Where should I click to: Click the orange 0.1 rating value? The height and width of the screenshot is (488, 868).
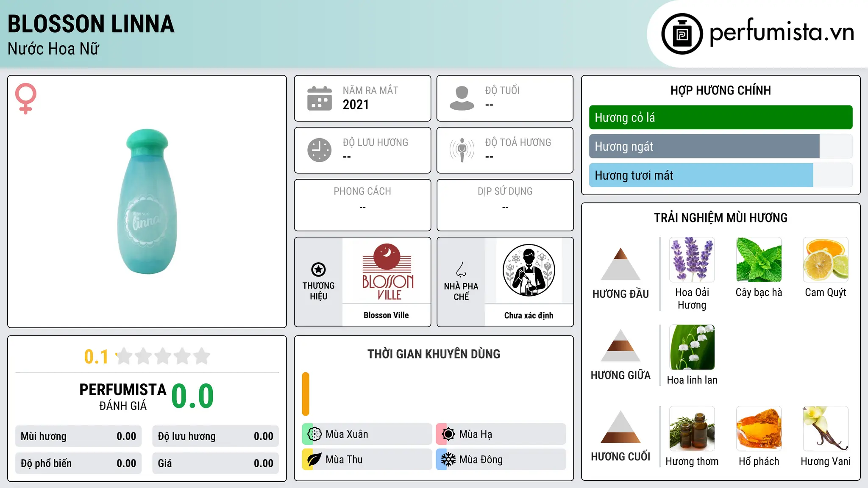tap(96, 357)
